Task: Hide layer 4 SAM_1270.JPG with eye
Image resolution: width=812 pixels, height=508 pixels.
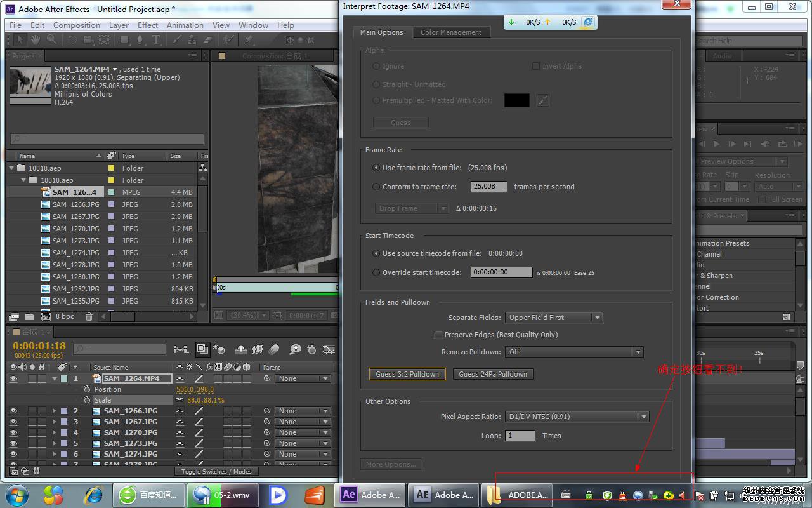Action: (x=13, y=432)
